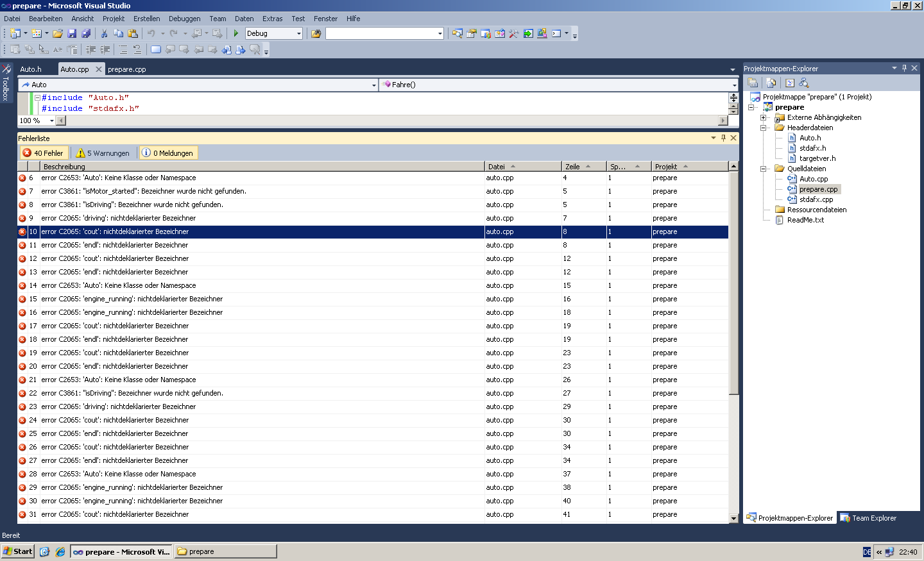
Task: Click the Windows Start button
Action: [17, 551]
